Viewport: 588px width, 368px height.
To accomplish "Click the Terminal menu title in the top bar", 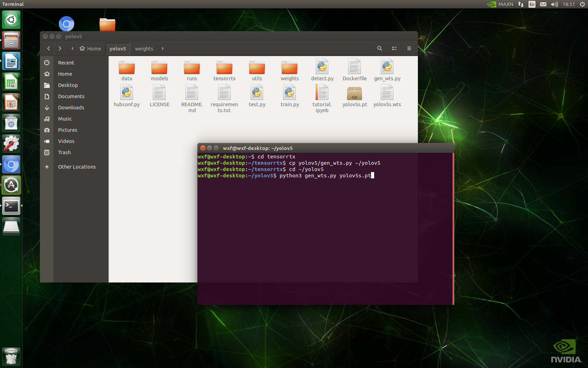I will point(13,4).
